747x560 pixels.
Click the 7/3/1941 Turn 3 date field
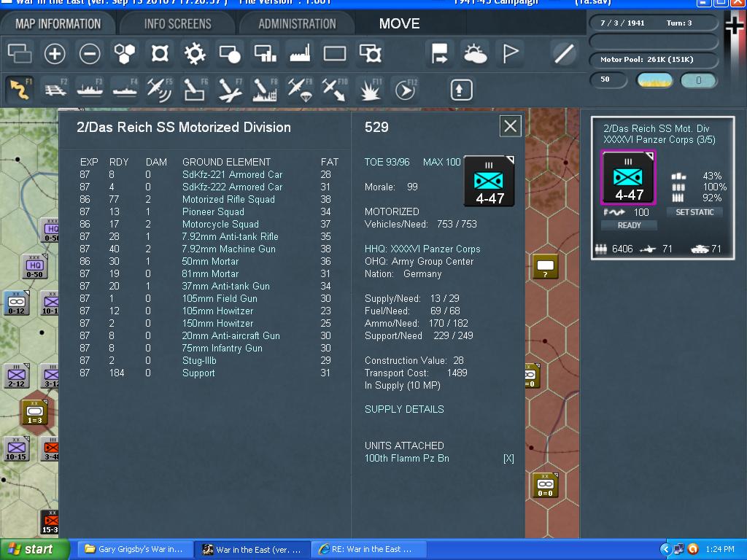click(654, 23)
